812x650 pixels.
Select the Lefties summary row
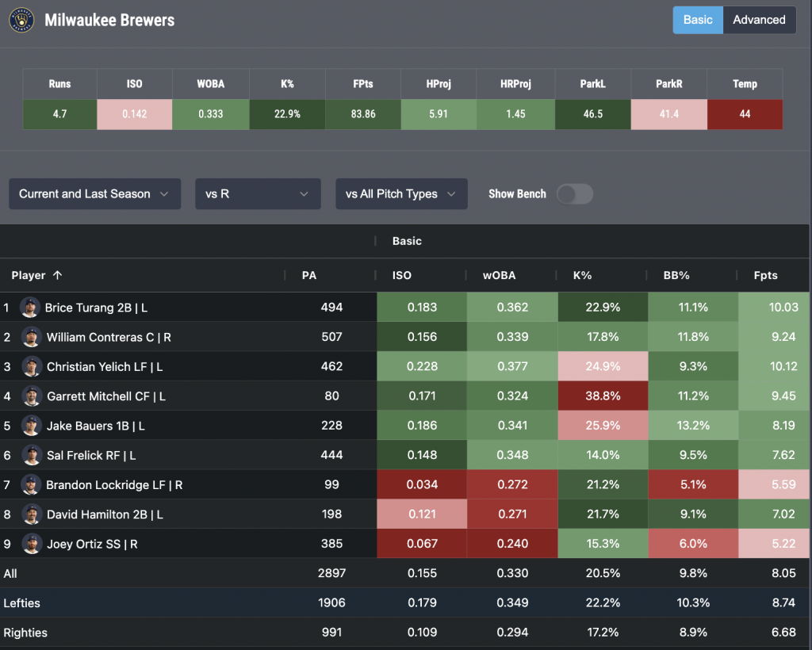[22, 603]
